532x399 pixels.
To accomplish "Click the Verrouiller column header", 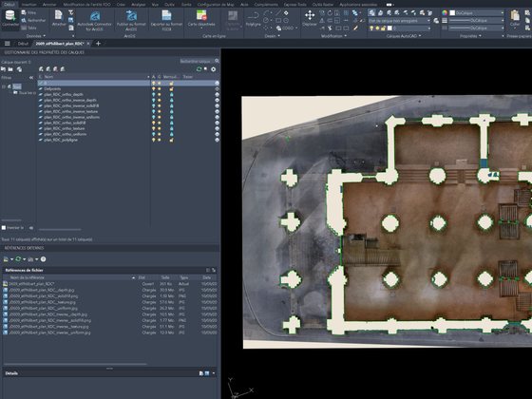I will [170, 77].
